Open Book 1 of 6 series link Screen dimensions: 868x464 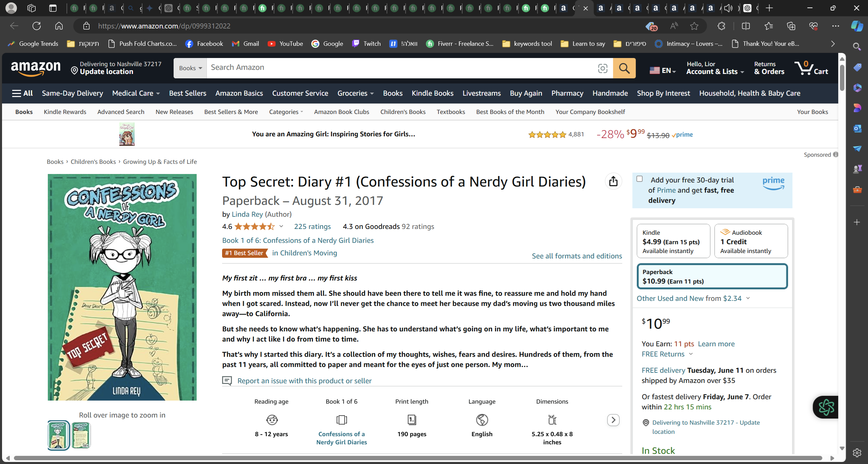click(x=298, y=240)
